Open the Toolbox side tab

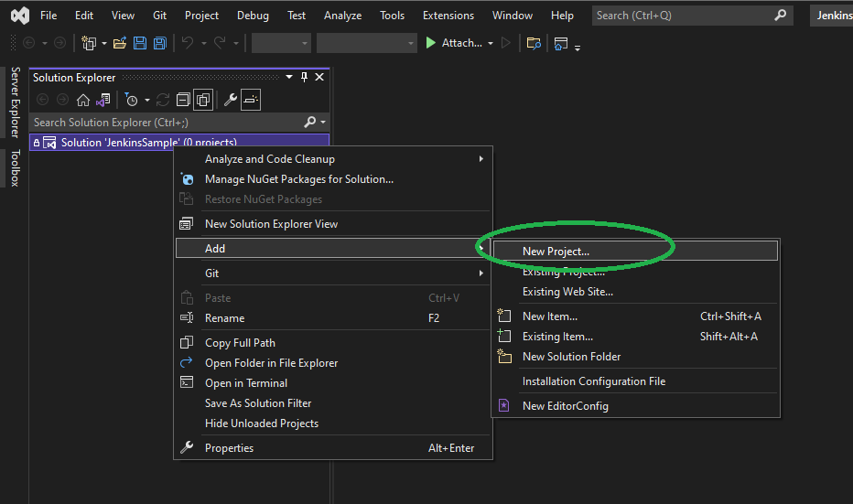16,168
